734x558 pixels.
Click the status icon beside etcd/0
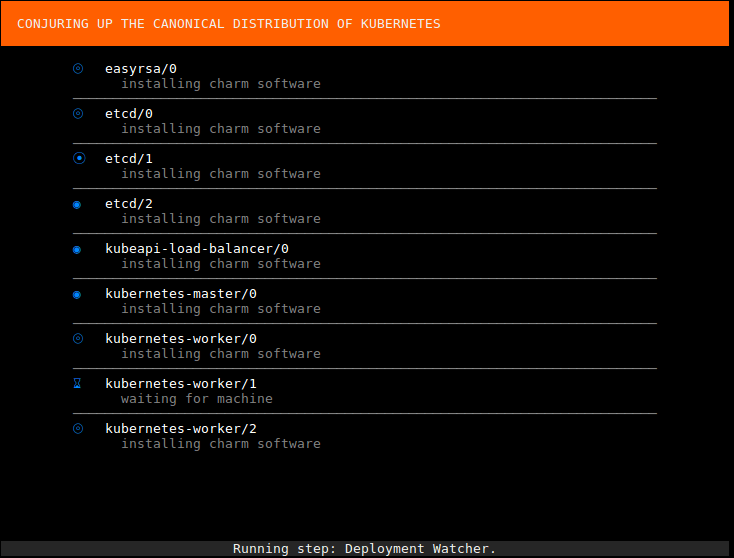[x=78, y=114]
